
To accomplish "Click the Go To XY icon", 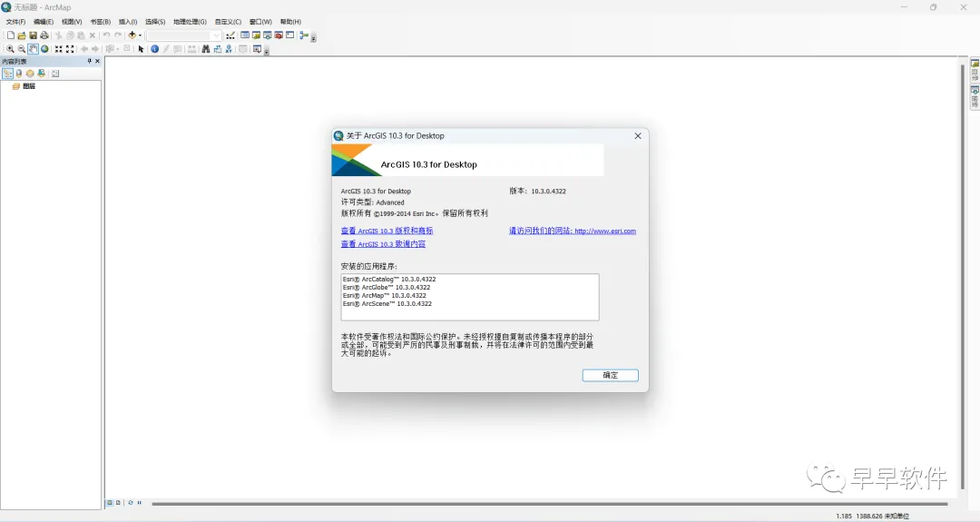I will (x=229, y=49).
